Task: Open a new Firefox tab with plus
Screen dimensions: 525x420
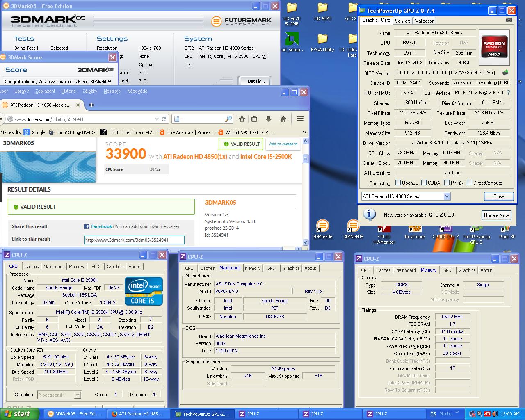Action: point(91,105)
